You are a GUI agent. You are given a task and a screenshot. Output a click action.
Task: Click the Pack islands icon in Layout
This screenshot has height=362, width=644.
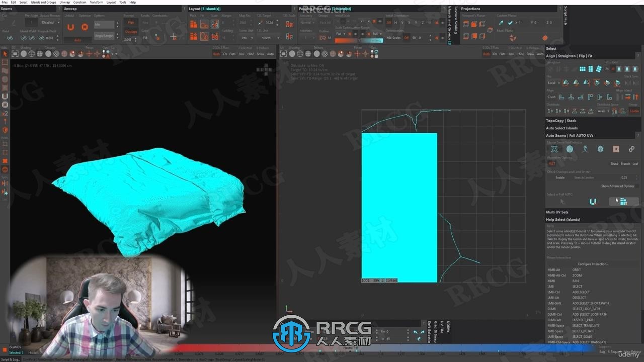(193, 25)
